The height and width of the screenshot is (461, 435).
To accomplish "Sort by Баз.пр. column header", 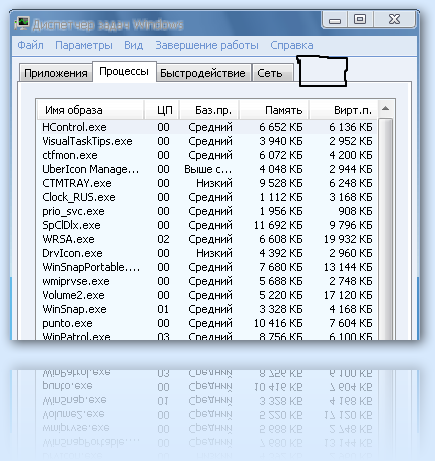I will coord(209,110).
